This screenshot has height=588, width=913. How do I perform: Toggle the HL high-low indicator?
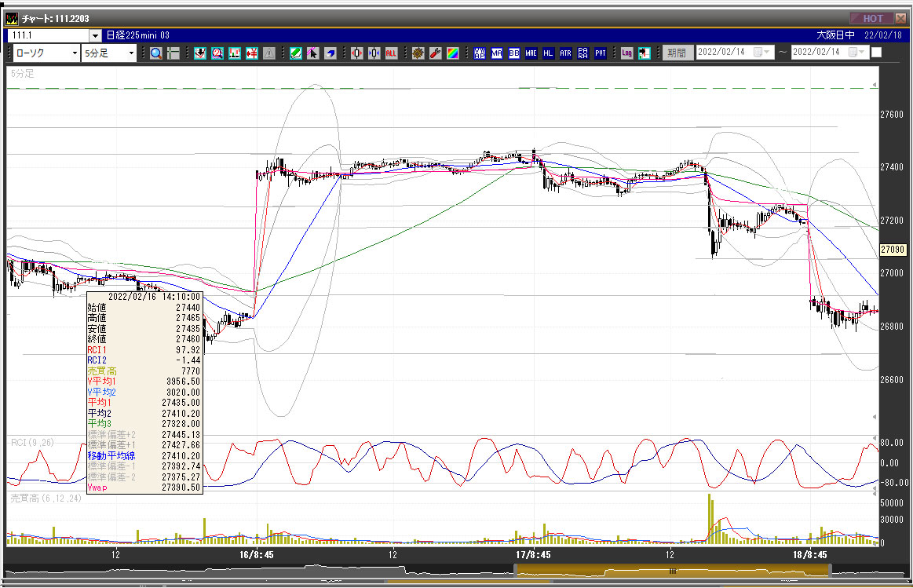[x=548, y=53]
